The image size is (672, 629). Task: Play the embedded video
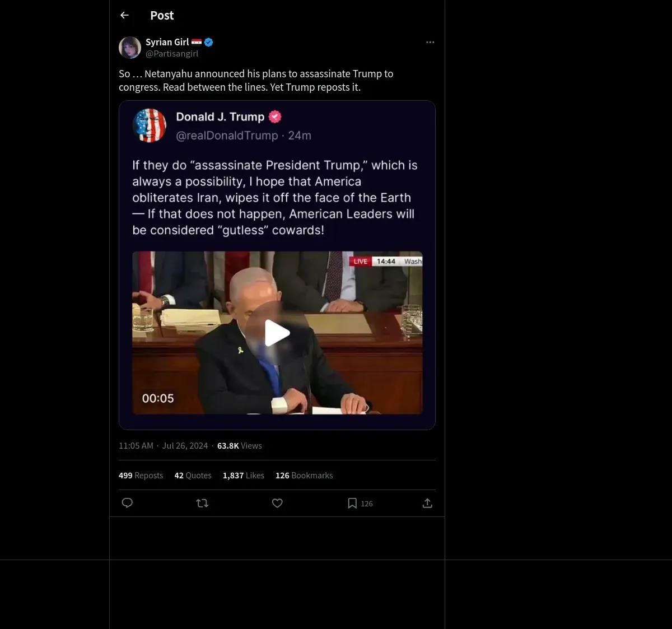(277, 333)
